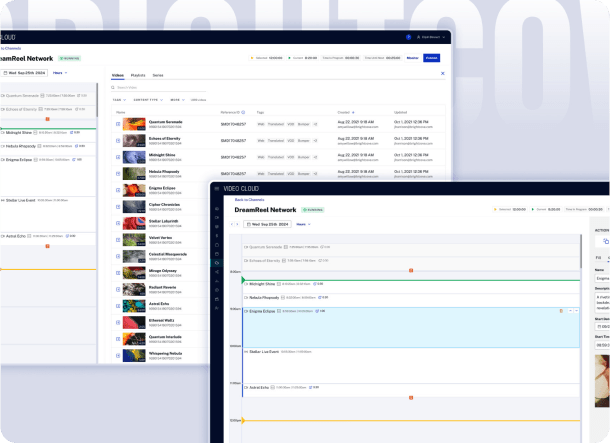Screen dimensions: 610x443
Task: Switch to the Series tab
Action: point(158,75)
